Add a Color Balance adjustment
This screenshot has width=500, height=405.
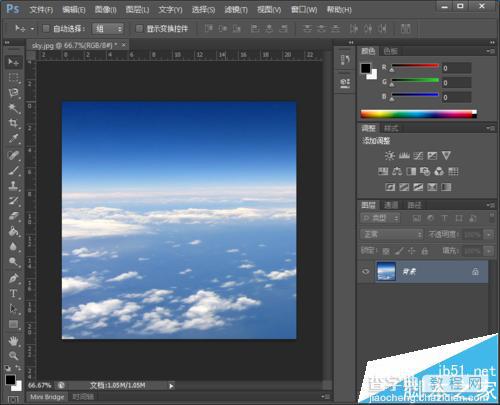[397, 171]
